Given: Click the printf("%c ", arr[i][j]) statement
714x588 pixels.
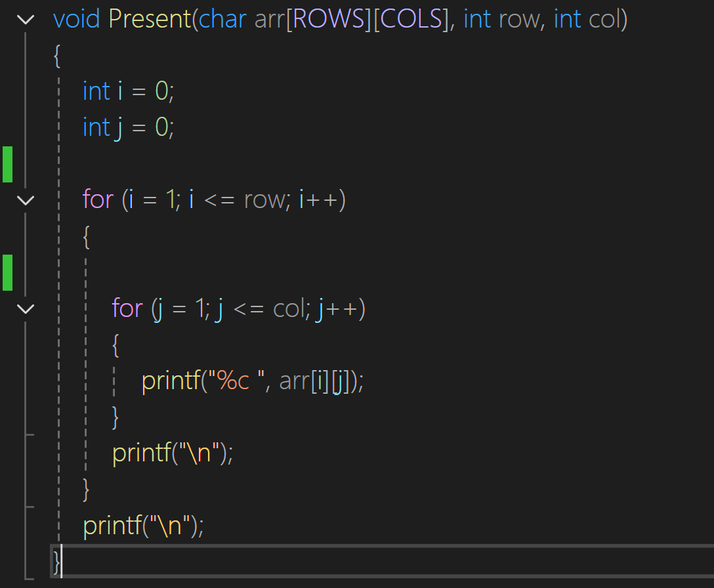Looking at the screenshot, I should tap(253, 381).
